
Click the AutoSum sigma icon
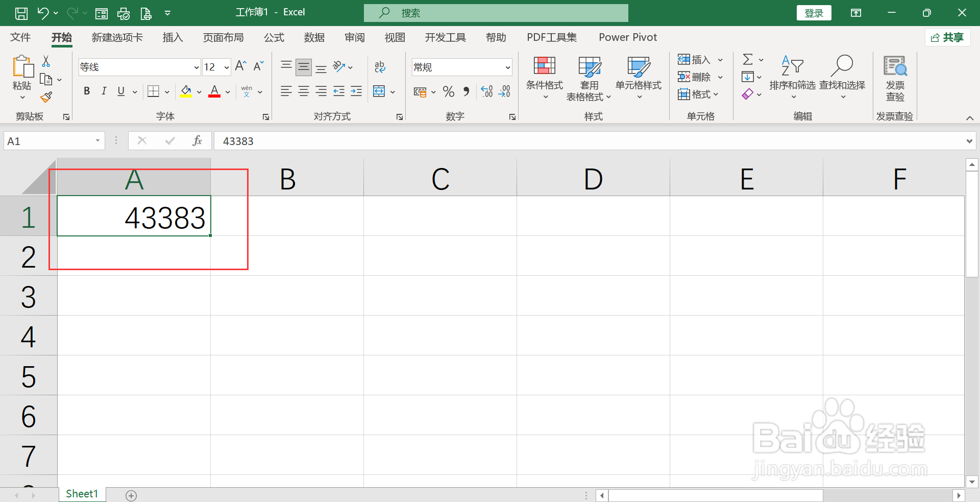(748, 59)
